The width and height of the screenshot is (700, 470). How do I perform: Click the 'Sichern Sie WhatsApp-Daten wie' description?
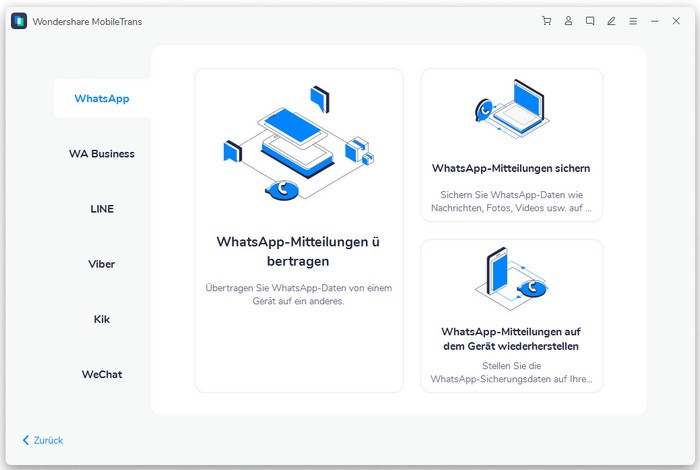pyautogui.click(x=512, y=201)
